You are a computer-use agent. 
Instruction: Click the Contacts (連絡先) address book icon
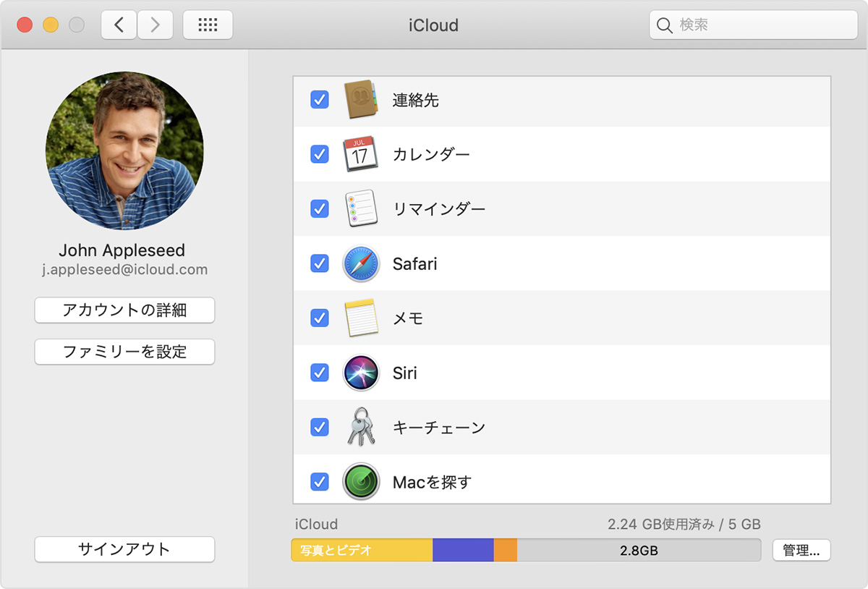coord(361,100)
